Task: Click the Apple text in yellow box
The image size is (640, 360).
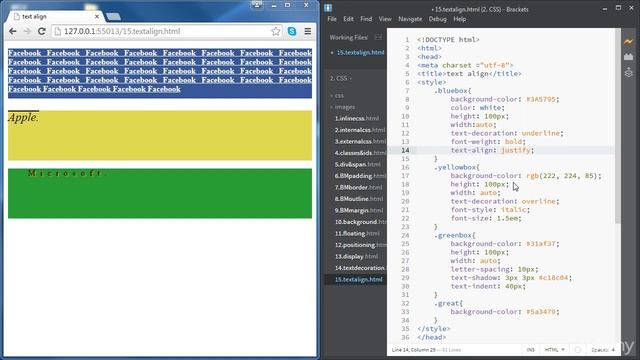Action: [x=23, y=118]
